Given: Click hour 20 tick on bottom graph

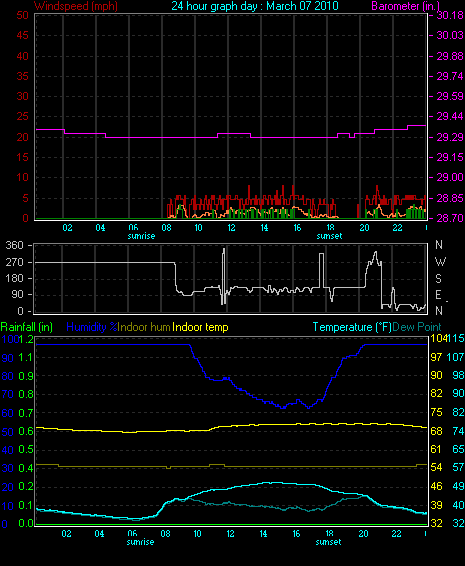Looking at the screenshot, I should [x=364, y=534].
